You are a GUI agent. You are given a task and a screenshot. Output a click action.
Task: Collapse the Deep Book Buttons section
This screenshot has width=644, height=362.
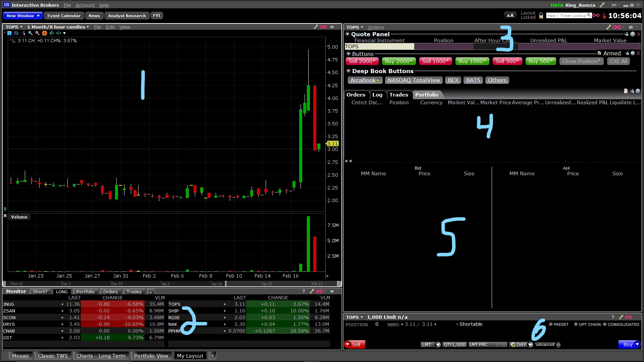348,71
